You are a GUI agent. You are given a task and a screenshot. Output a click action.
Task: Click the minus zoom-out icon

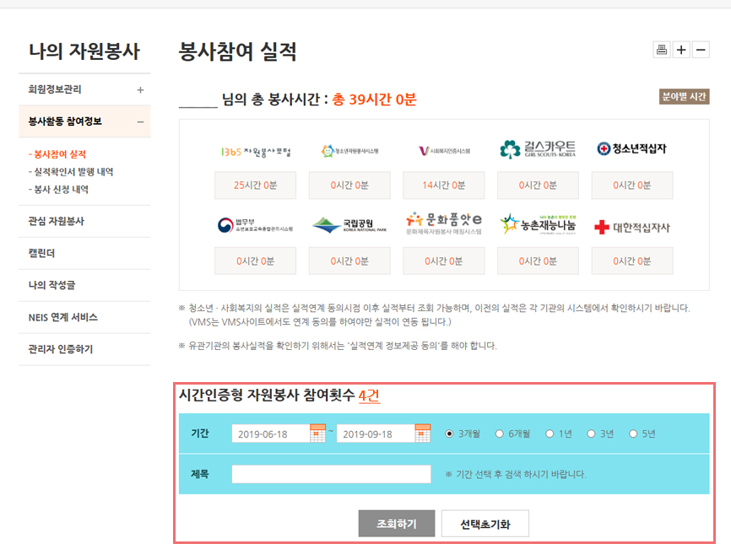click(x=701, y=50)
